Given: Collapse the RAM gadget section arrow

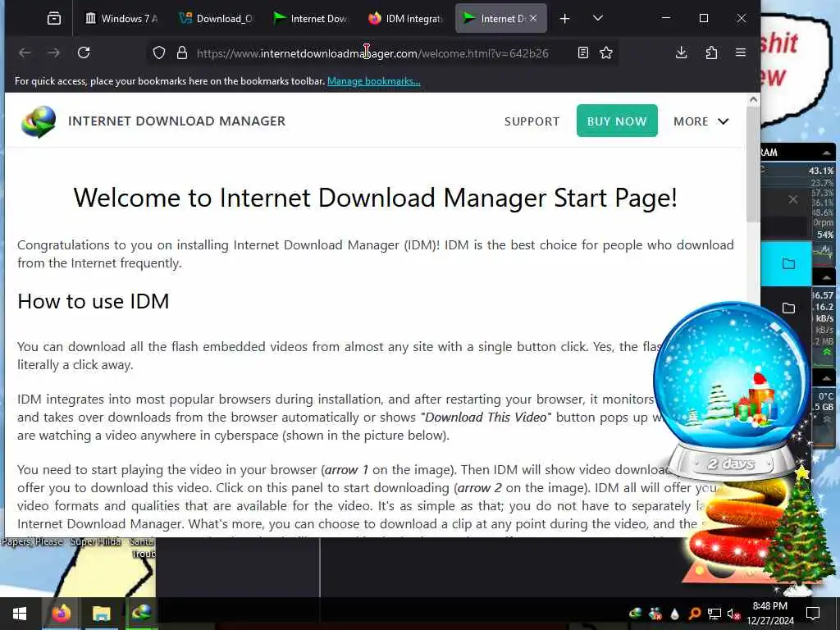Looking at the screenshot, I should 827,153.
